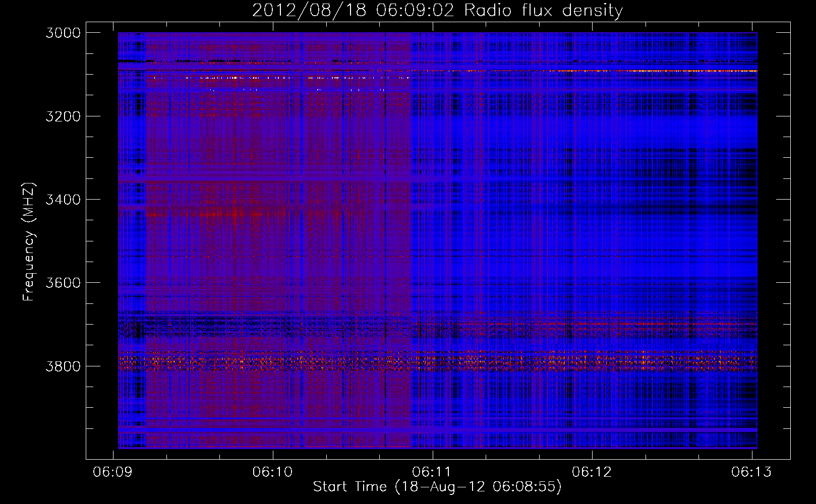Click the 3600 frequency tick label
The width and height of the screenshot is (816, 504).
(63, 283)
